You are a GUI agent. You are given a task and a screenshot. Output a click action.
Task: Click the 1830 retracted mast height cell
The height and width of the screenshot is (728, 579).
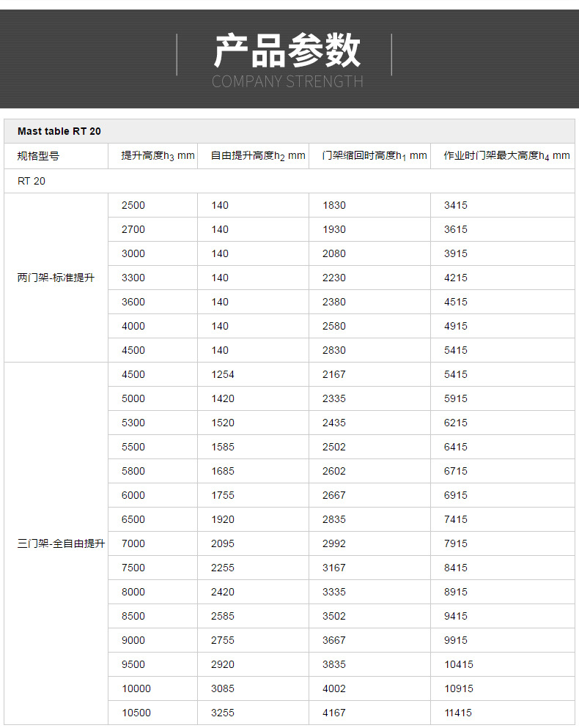click(x=334, y=205)
